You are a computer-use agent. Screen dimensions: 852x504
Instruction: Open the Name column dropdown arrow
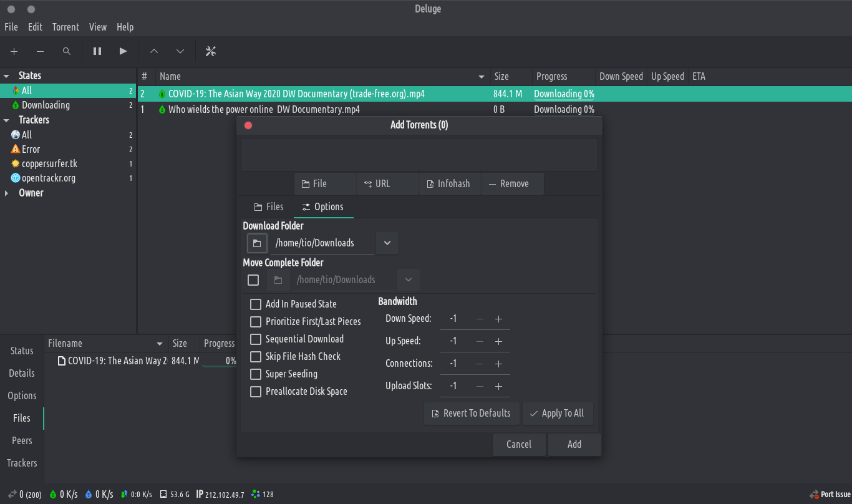click(x=482, y=77)
